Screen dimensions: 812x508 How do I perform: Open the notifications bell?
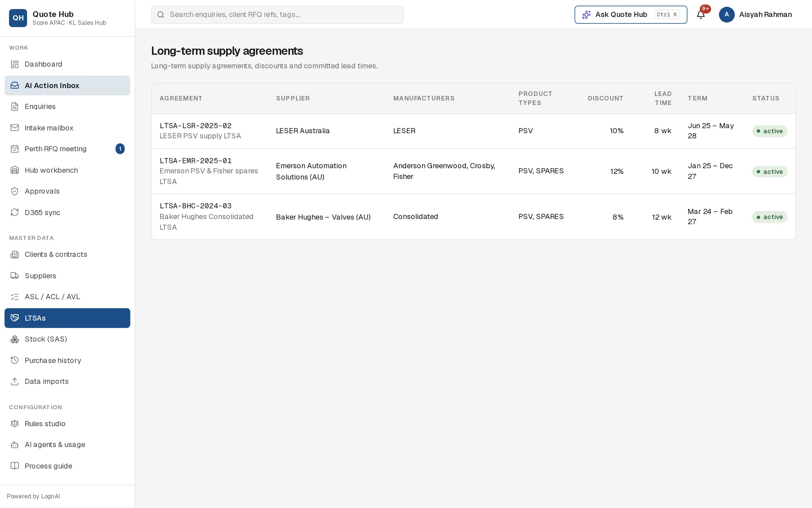(x=701, y=15)
